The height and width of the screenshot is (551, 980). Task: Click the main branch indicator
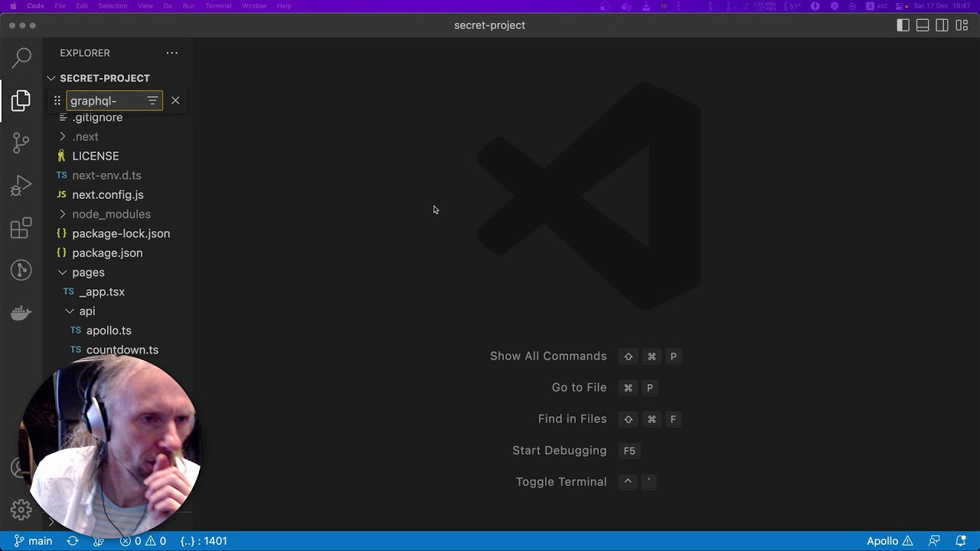coord(33,541)
